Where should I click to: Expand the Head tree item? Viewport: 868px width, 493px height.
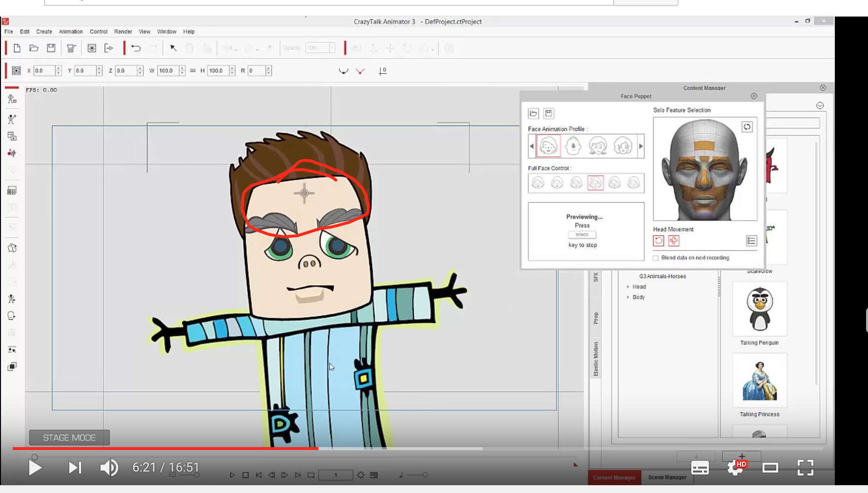pyautogui.click(x=628, y=287)
